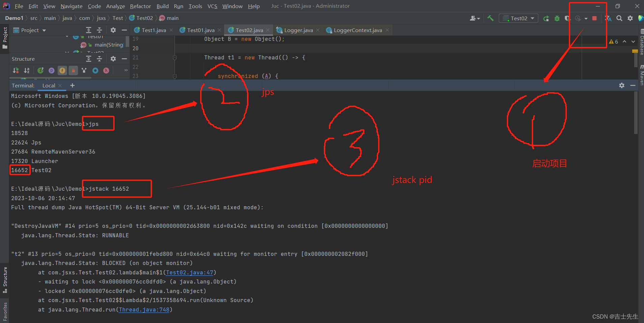
Task: Click main method in breadcrumb
Action: tap(169, 18)
